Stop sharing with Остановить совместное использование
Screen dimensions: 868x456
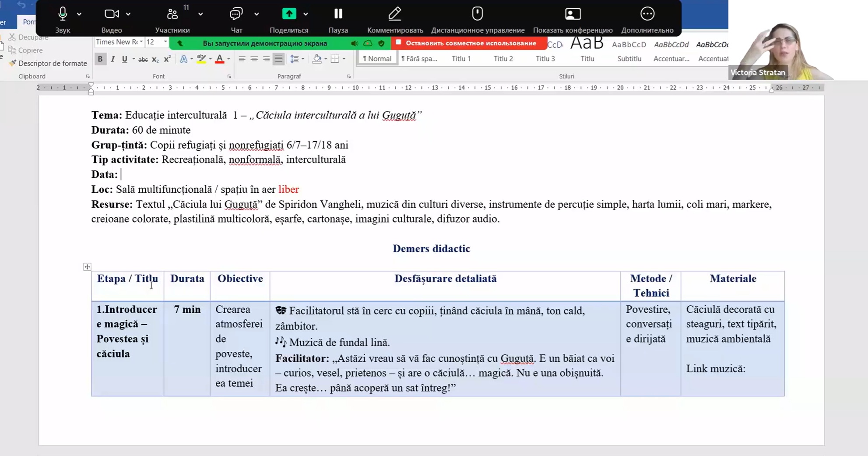[x=470, y=43]
